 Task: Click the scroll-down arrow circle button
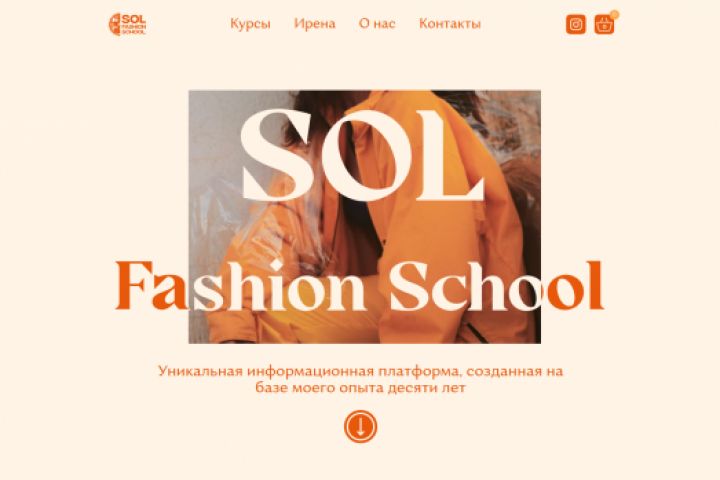click(x=360, y=426)
